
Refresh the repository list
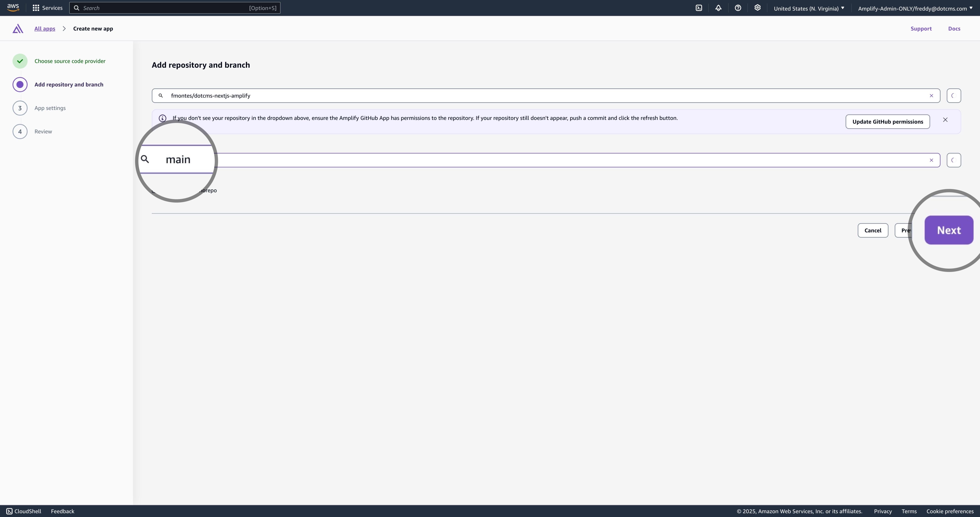[x=953, y=96]
